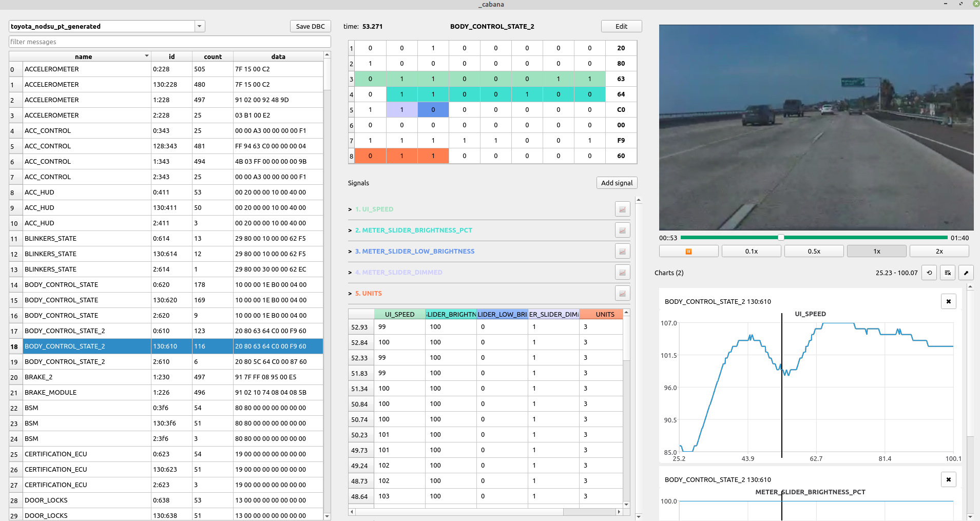
Task: Click the video seek slider handle
Action: pyautogui.click(x=780, y=237)
